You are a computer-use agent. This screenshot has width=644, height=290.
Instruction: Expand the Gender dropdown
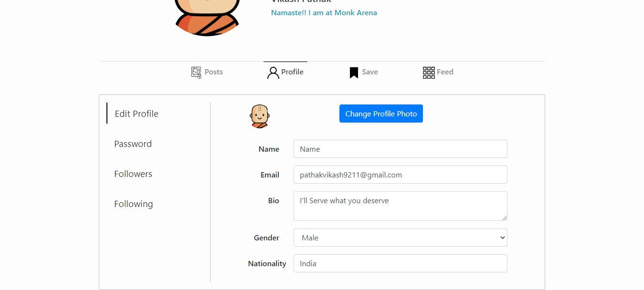click(400, 238)
